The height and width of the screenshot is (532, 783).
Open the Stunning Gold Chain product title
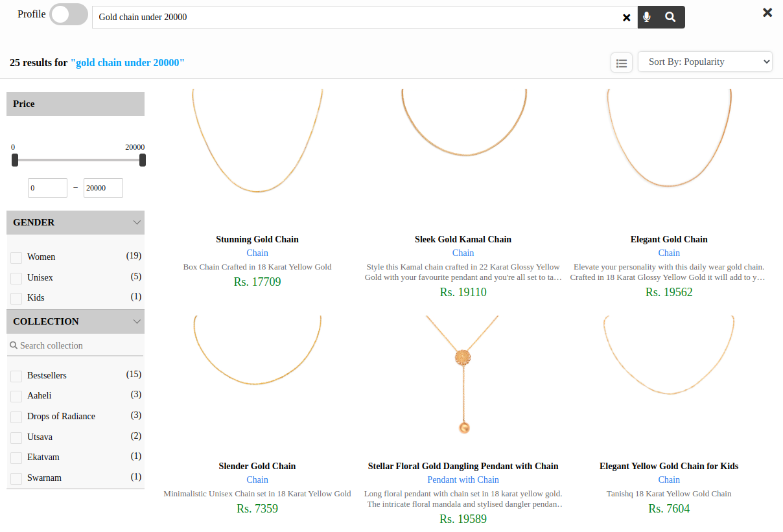point(257,239)
